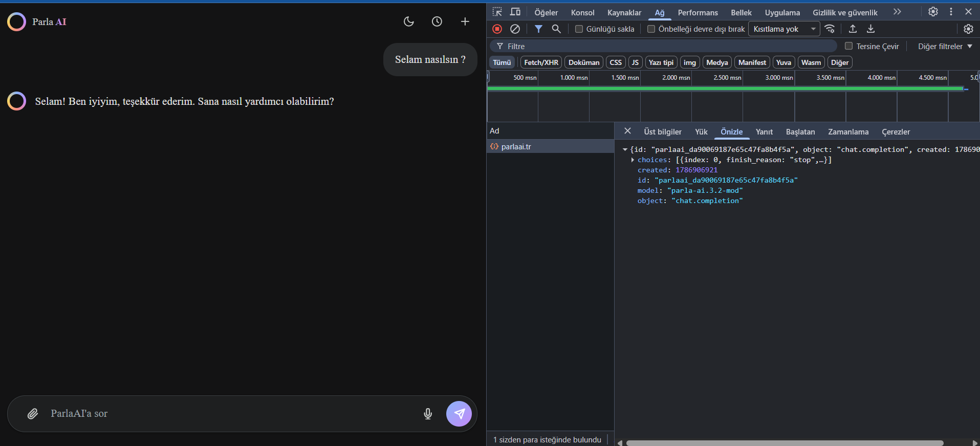Toggle the network filter funnel icon

pyautogui.click(x=538, y=29)
